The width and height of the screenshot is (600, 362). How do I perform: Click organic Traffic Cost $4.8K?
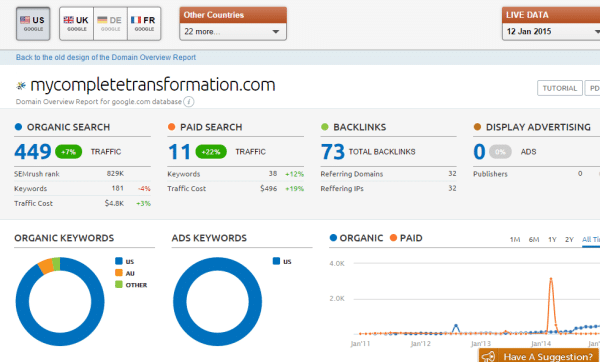[x=114, y=203]
